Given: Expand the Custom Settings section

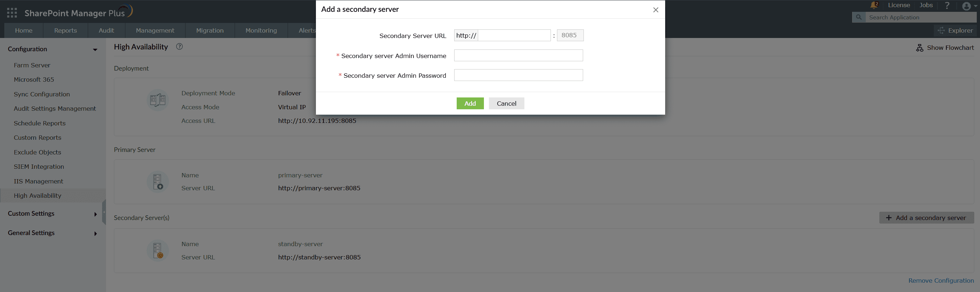Looking at the screenshot, I should (x=95, y=214).
